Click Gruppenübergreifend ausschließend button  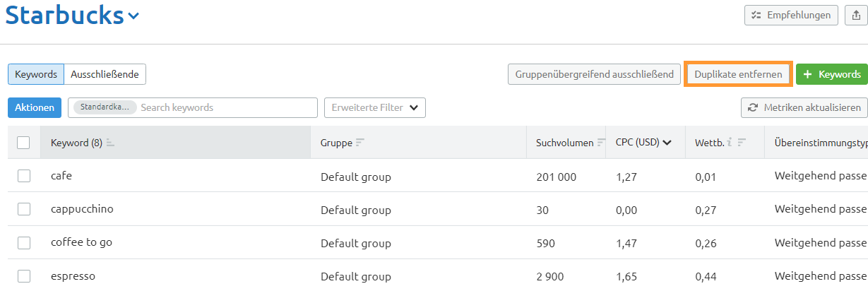click(594, 74)
